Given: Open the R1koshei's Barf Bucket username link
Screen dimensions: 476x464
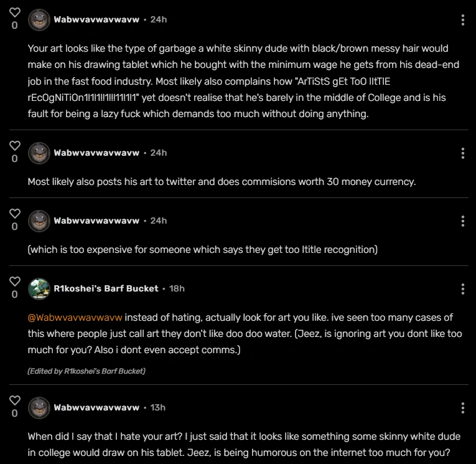Looking at the screenshot, I should pyautogui.click(x=106, y=288).
